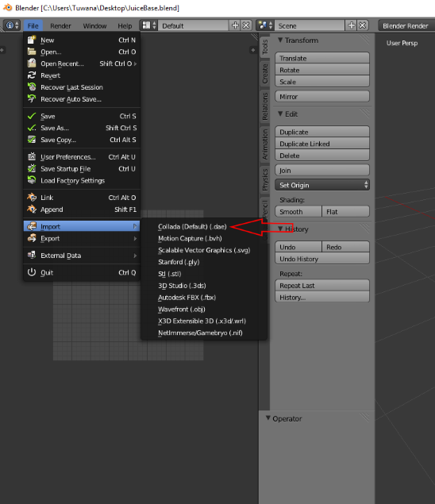435x504 pixels.
Task: Click the Recover Last Session icon
Action: pos(32,87)
